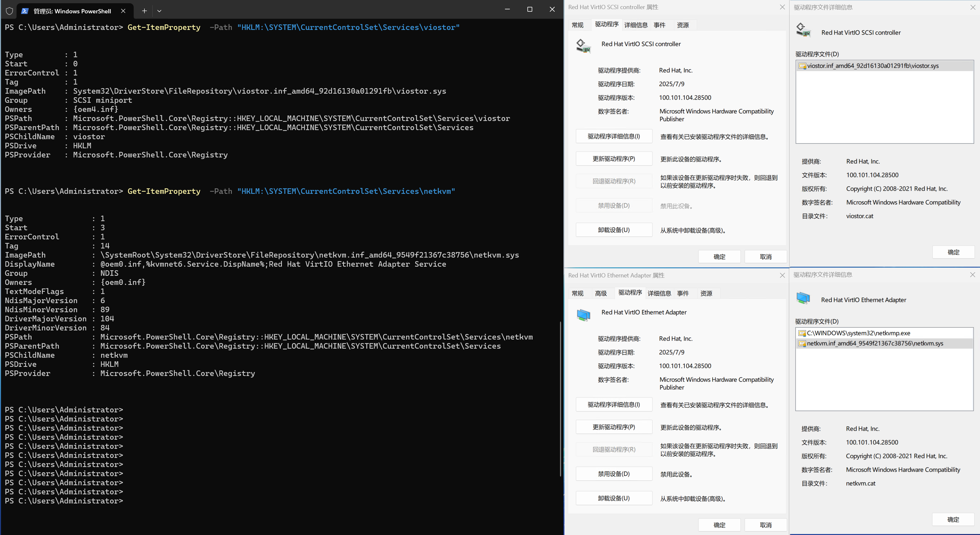Viewport: 980px width, 535px height.
Task: Click the netkvmp.exe file icon
Action: (x=802, y=333)
